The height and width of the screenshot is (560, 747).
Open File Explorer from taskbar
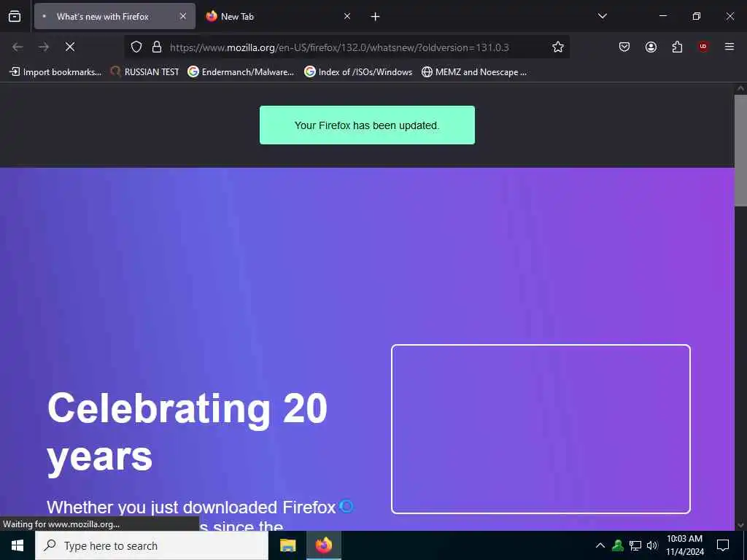[287, 545]
